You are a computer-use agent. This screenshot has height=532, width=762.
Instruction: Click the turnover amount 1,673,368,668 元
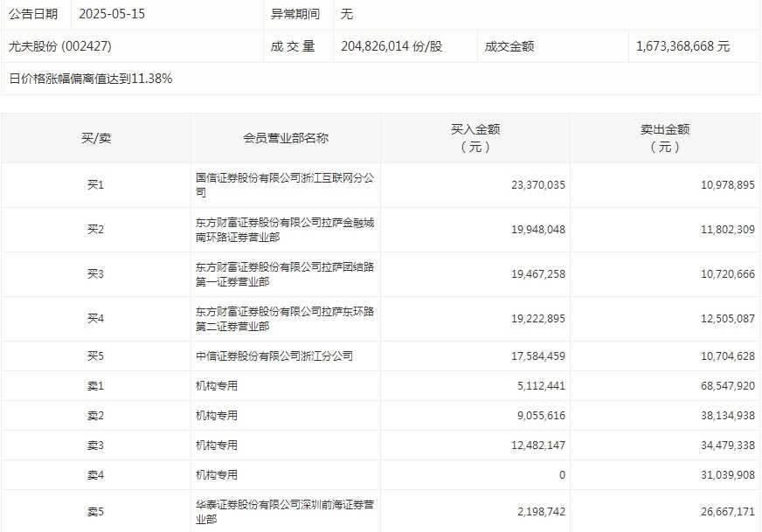click(x=682, y=46)
